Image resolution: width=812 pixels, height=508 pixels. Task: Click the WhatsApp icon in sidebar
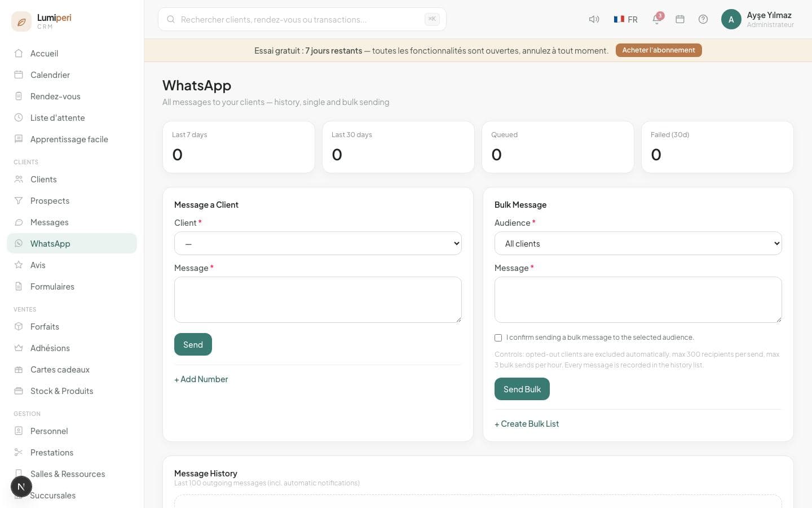19,243
